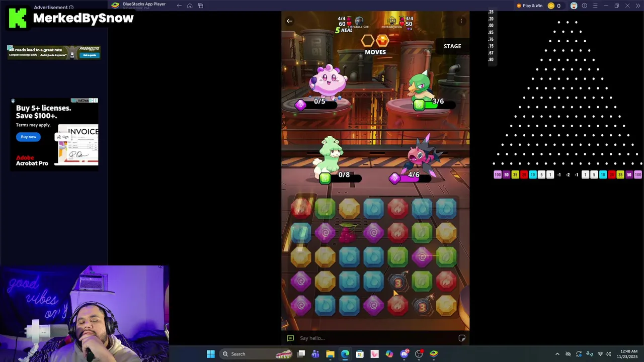Viewport: 644px width, 362px height.
Task: Click the pink 100 slot at plinko's left end
Action: [x=498, y=174]
